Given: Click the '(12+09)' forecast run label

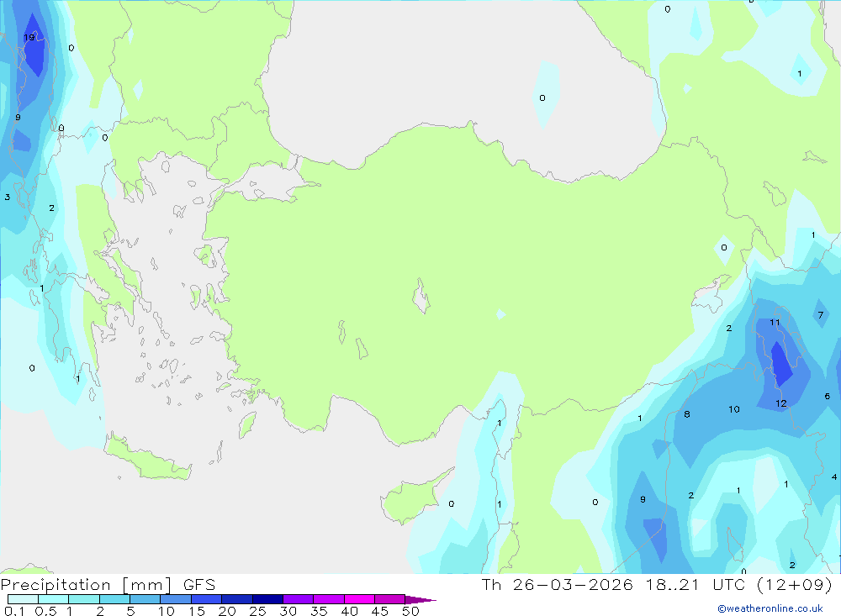Looking at the screenshot, I should (x=795, y=585).
